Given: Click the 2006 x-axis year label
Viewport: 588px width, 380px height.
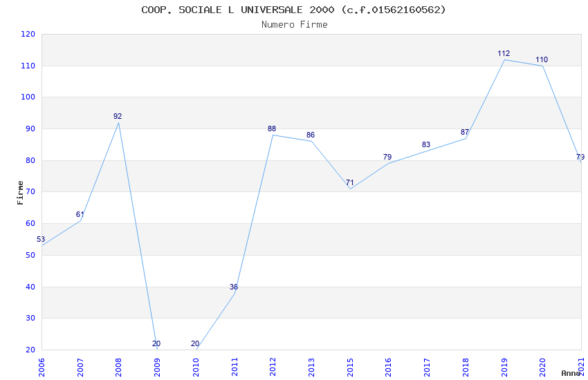Looking at the screenshot, I should tap(42, 368).
